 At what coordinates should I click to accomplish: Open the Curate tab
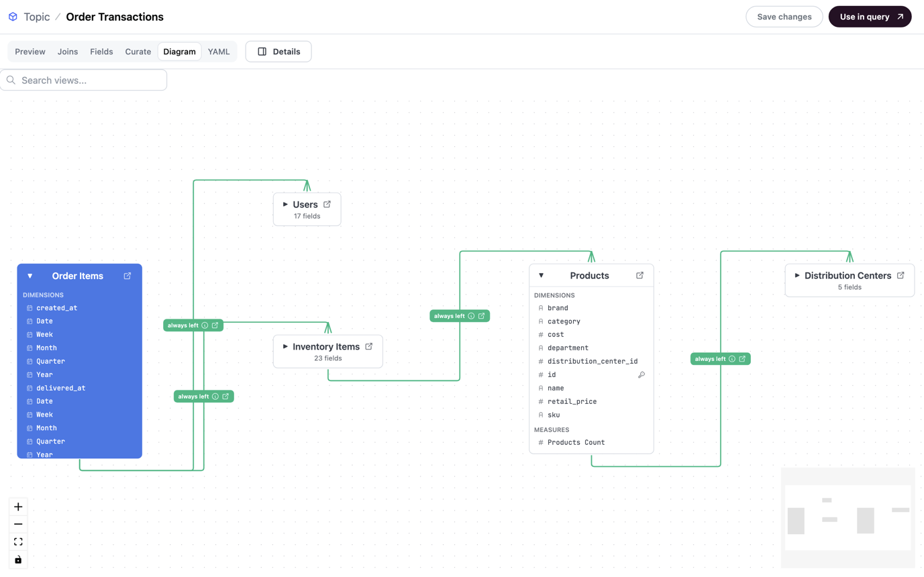pos(138,52)
